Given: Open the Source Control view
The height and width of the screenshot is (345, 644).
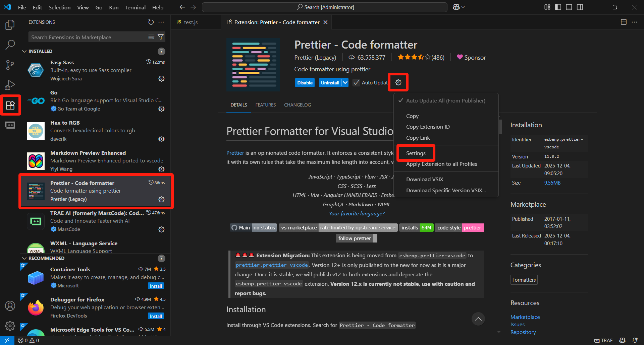Looking at the screenshot, I should click(10, 65).
